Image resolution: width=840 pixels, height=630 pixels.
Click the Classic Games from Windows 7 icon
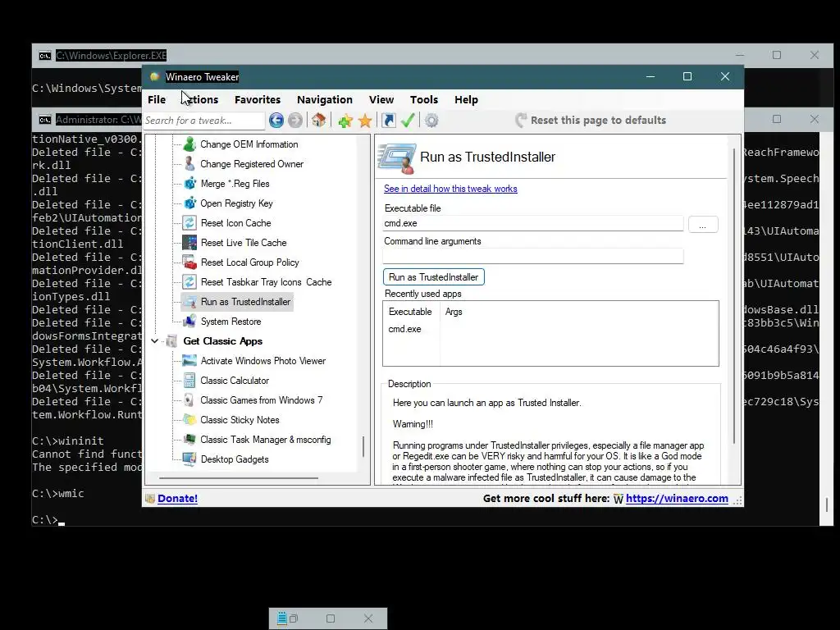coord(189,400)
